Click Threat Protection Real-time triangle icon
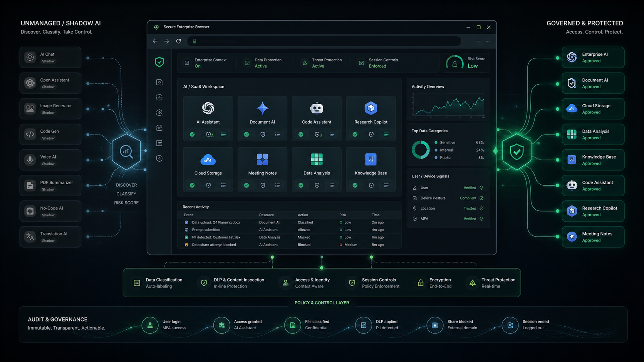 (x=472, y=283)
